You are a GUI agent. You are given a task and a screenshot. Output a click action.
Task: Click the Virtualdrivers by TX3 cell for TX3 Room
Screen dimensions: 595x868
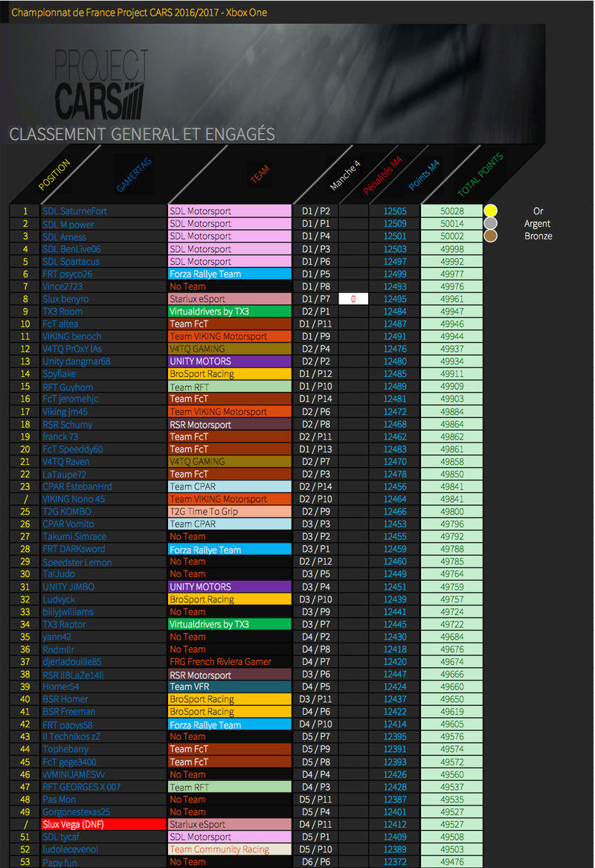point(230,312)
